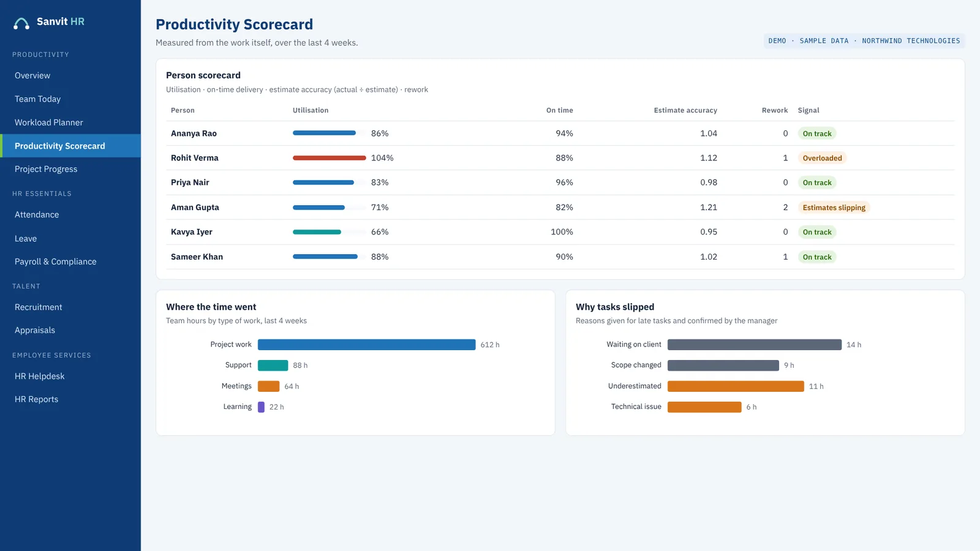Click the Project work 612 h bar

(366, 345)
